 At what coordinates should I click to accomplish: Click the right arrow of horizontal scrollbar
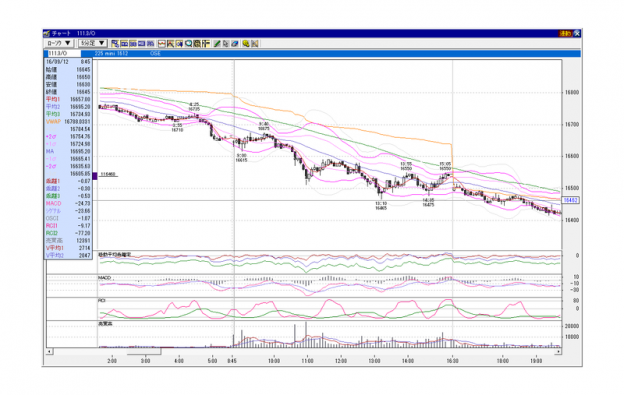[558, 352]
